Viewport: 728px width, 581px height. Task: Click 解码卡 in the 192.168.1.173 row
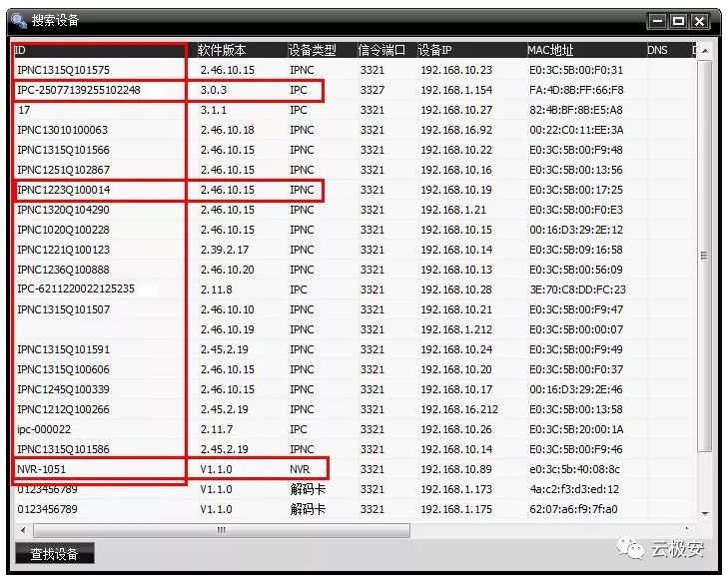[x=308, y=489]
